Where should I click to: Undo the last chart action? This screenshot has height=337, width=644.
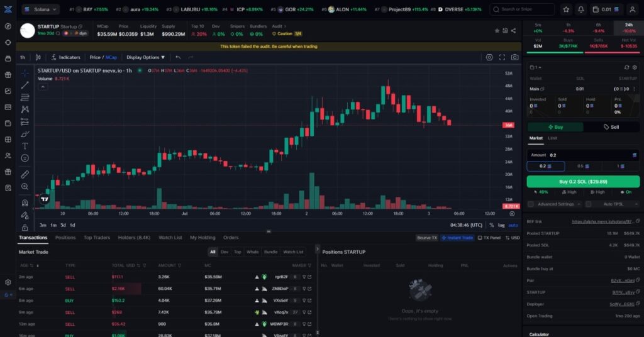point(178,57)
